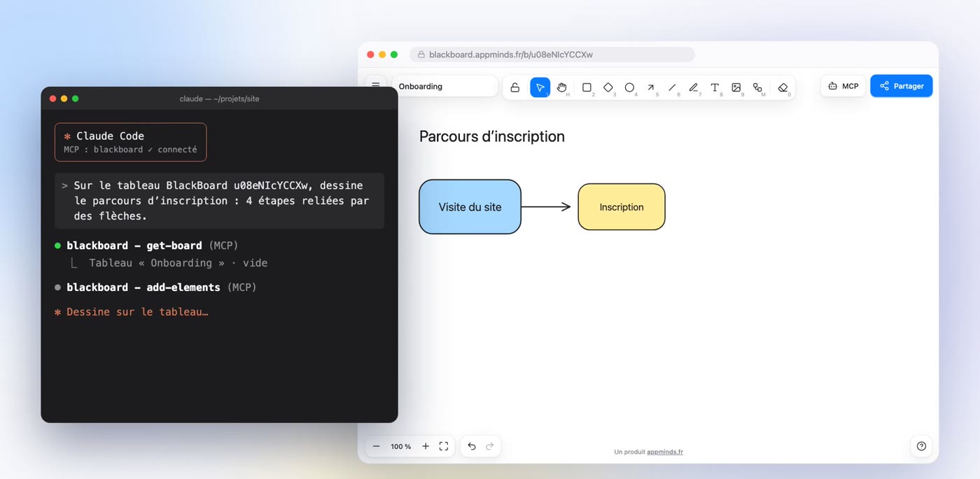Click the "Dessine sur le tableau…" status line
980x479 pixels.
[132, 312]
